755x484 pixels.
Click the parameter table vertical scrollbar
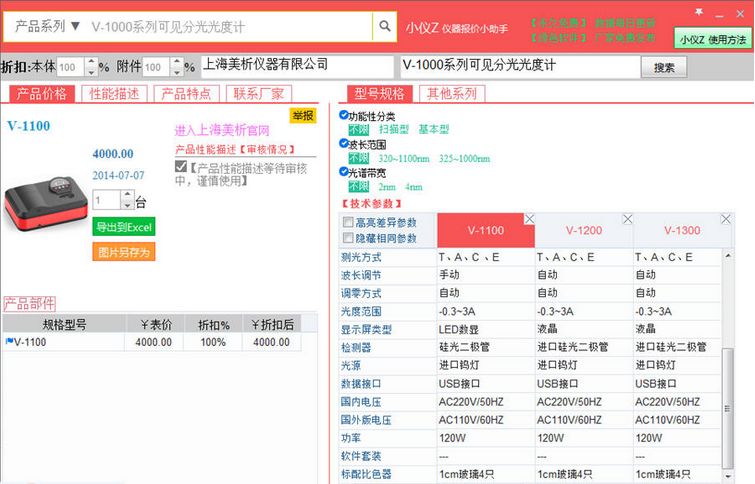[727, 400]
